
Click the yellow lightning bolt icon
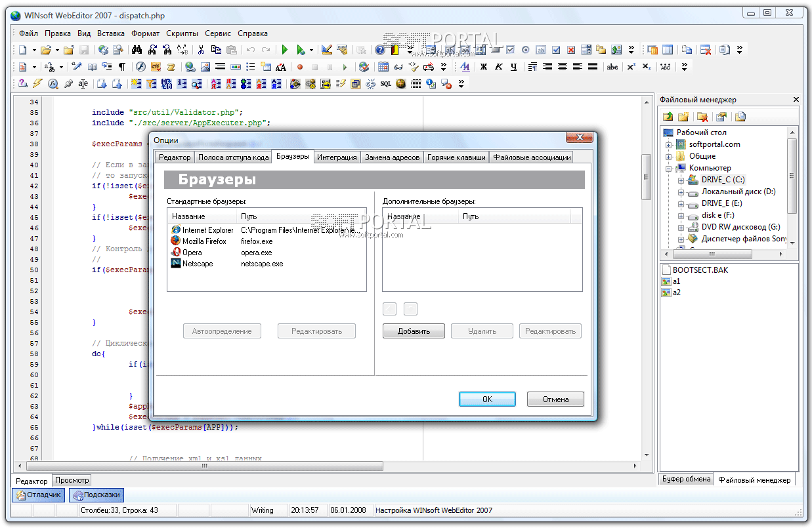click(37, 84)
